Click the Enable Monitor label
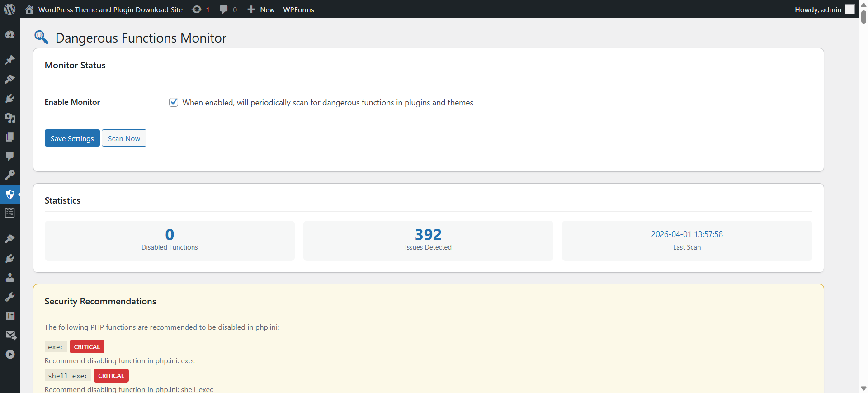This screenshot has width=868, height=393. tap(72, 102)
